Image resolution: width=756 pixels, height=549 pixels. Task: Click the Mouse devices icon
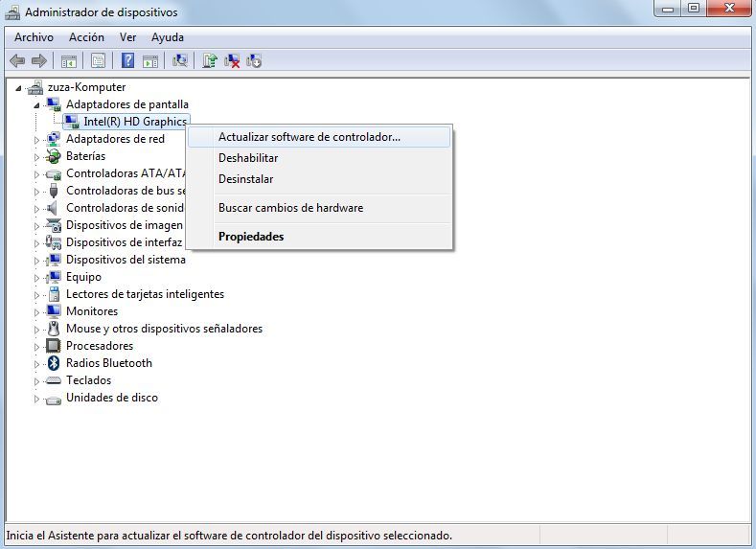click(x=54, y=329)
